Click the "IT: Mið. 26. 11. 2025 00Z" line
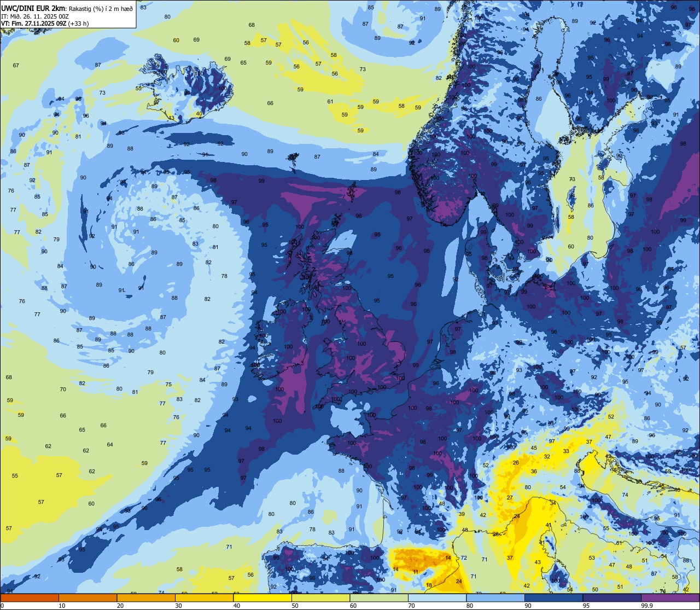Screen dimensions: 700x610 (35, 16)
